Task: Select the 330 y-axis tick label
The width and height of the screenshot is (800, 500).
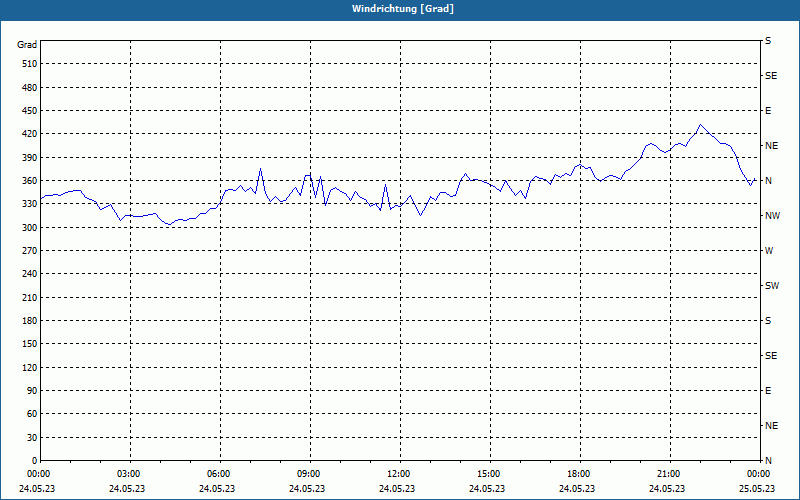Action: pos(30,204)
